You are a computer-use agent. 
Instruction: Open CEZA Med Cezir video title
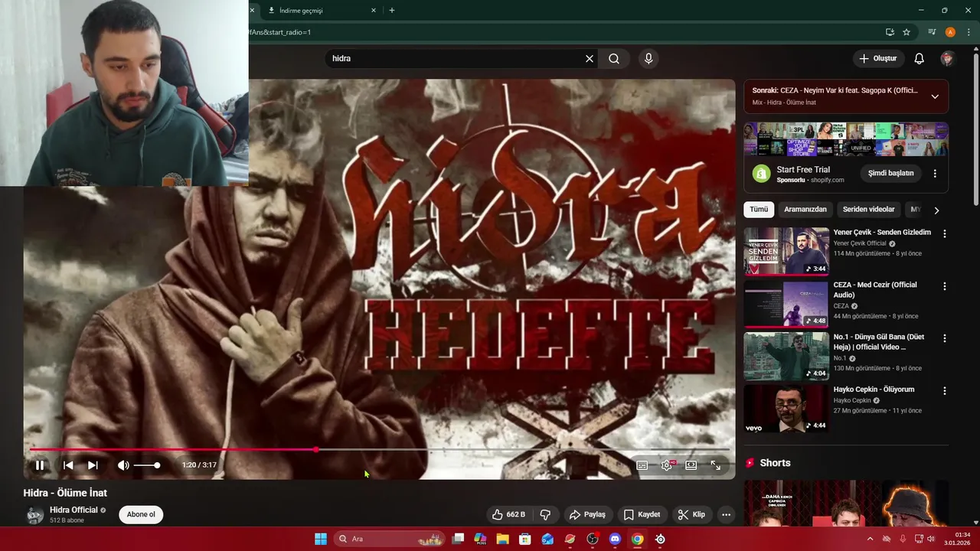[875, 289]
